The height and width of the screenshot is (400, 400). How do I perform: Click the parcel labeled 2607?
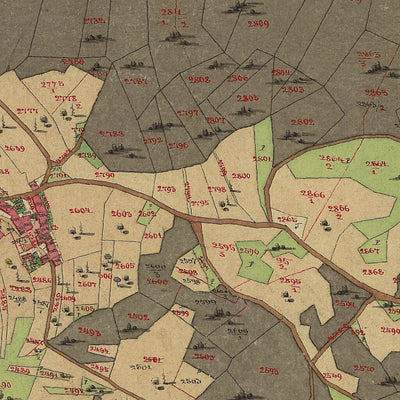coord(87,284)
